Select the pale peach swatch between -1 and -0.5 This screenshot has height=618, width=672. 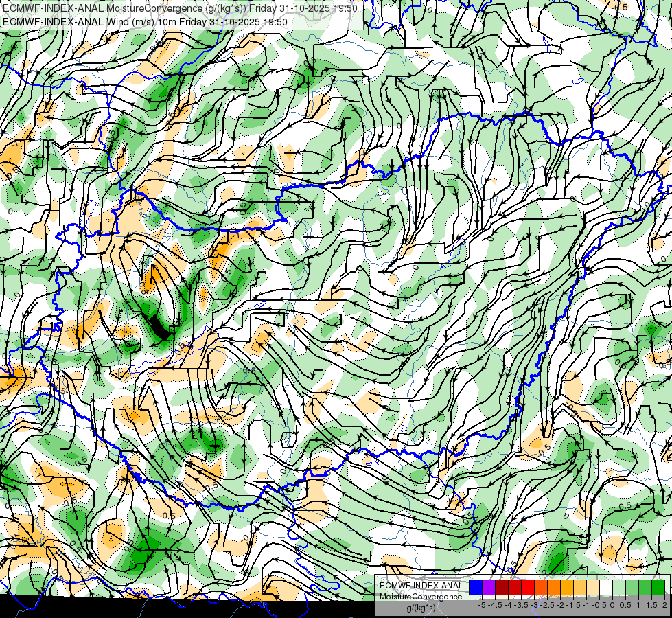coord(593,588)
